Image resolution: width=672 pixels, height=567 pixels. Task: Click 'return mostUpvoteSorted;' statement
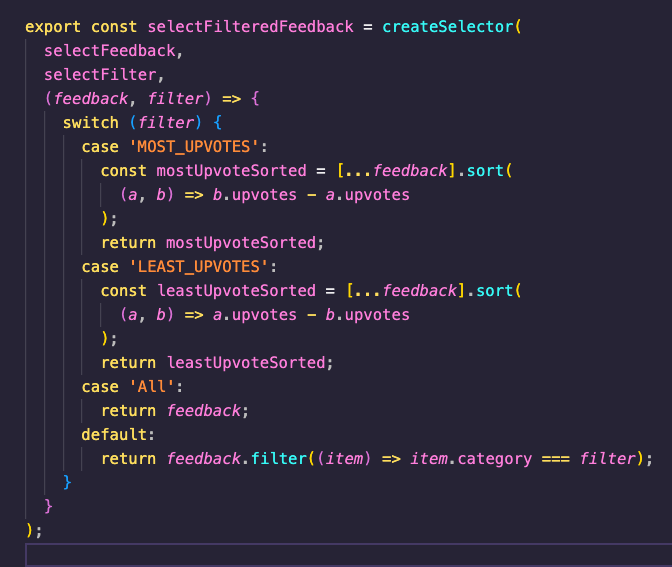213,243
